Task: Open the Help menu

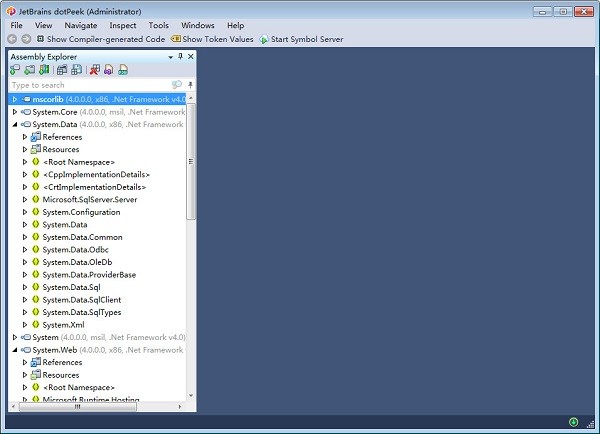Action: [236, 25]
